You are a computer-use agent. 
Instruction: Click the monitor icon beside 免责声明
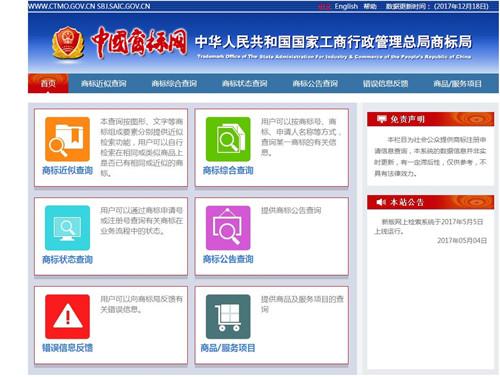tap(381, 119)
